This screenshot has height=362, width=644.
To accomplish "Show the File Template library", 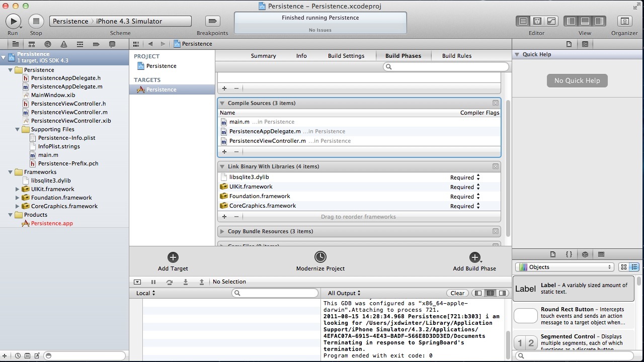I will point(553,254).
